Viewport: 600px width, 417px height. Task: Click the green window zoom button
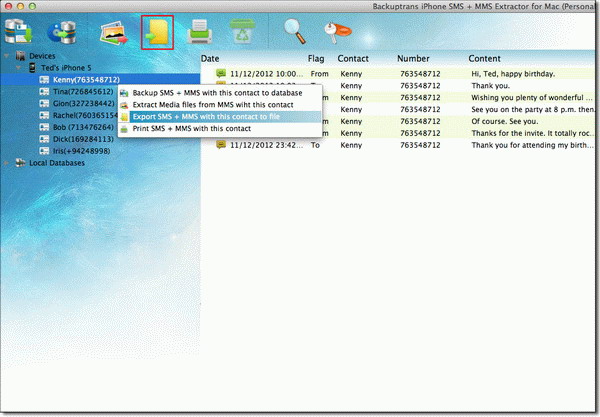click(x=33, y=6)
